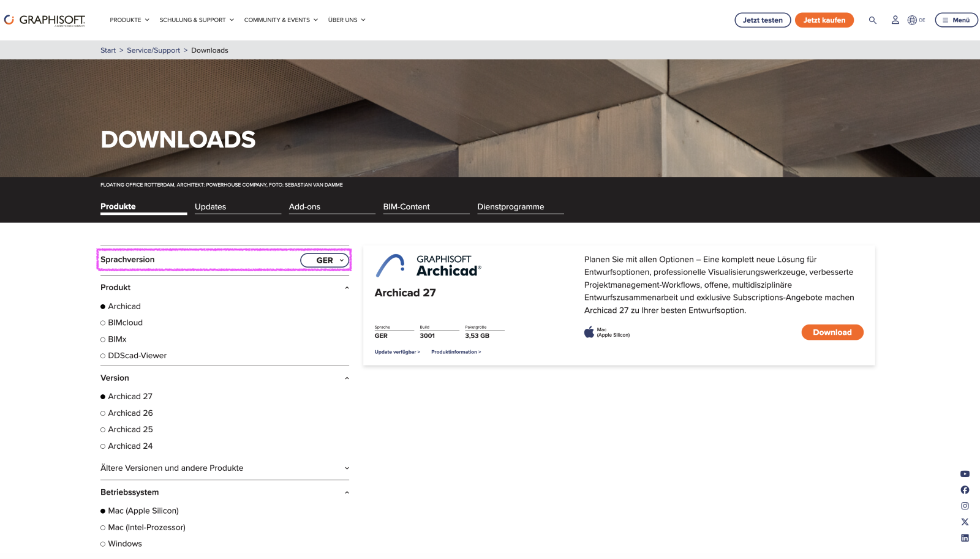Expand Ältere Versionen und andere Produkte
This screenshot has width=980, height=559.
225,468
